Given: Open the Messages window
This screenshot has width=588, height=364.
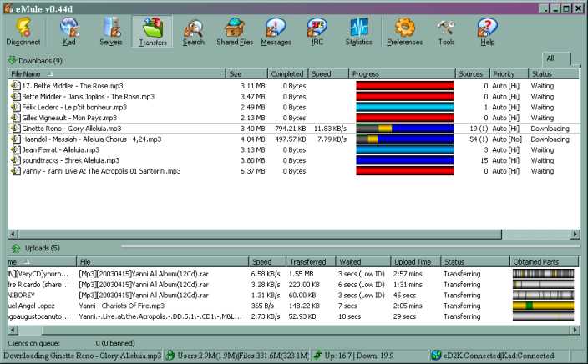Looking at the screenshot, I should tap(276, 32).
